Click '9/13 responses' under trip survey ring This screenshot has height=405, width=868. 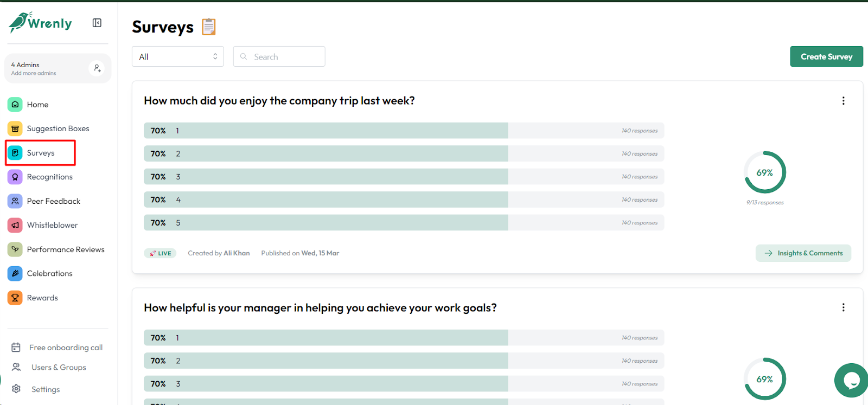(x=765, y=203)
